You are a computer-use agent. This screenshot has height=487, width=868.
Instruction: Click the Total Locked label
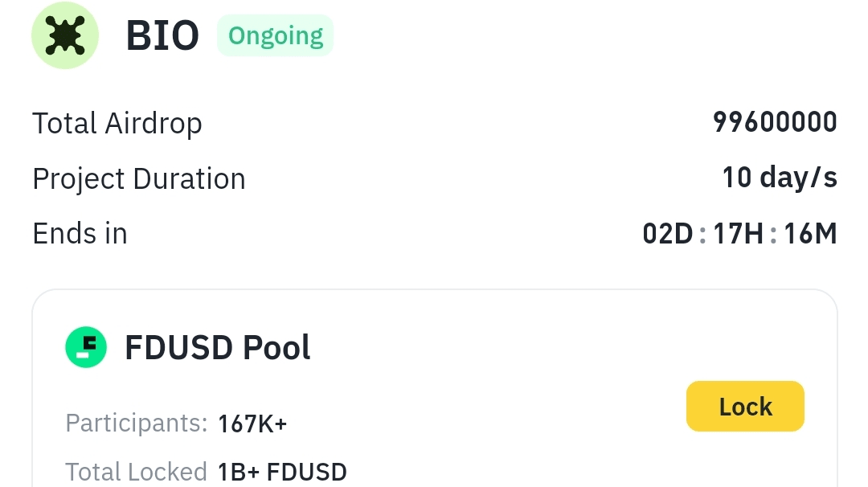(x=136, y=472)
